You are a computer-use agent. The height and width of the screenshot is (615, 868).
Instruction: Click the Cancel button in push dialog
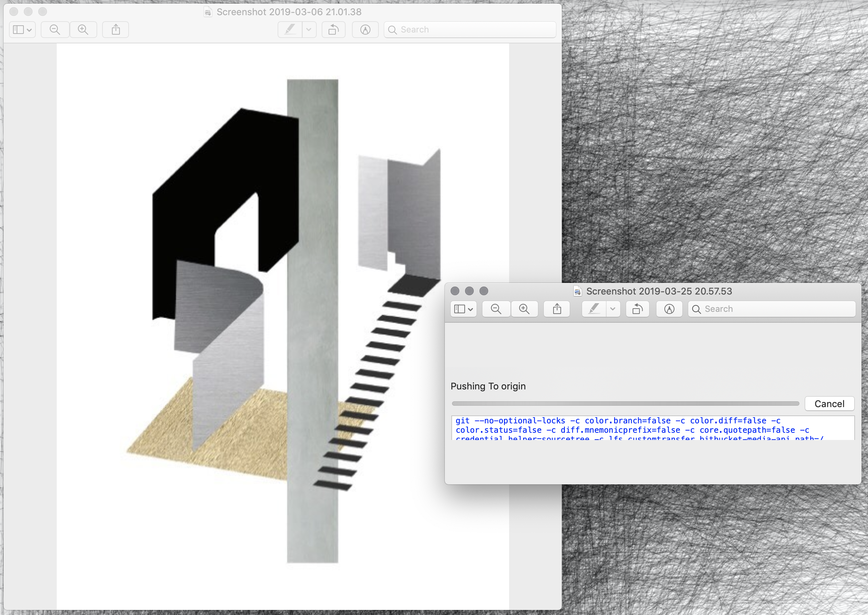pyautogui.click(x=829, y=404)
